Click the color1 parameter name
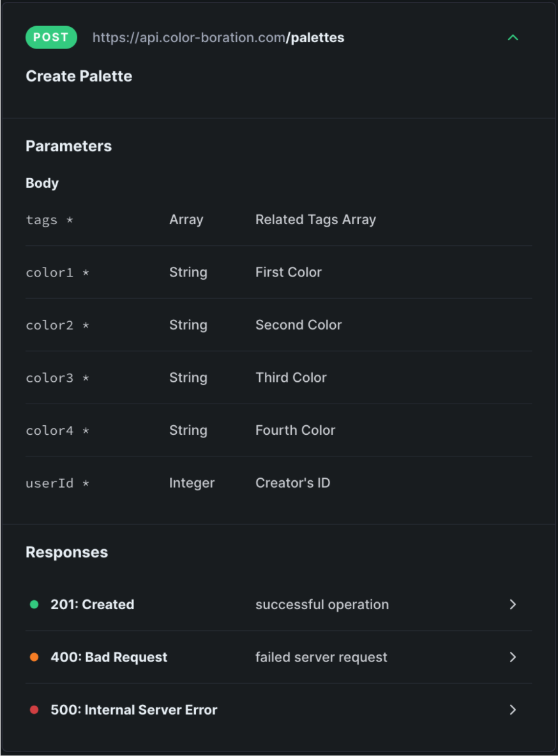The width and height of the screenshot is (558, 756). pyautogui.click(x=50, y=273)
